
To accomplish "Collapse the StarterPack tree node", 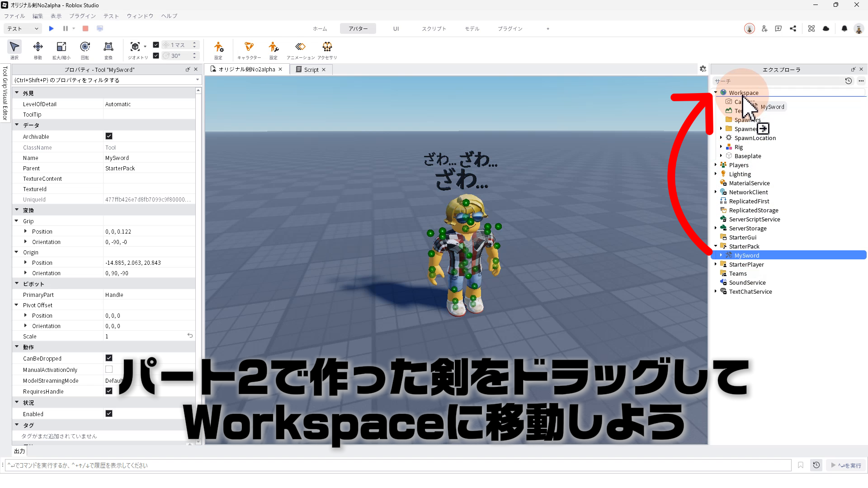I will (x=716, y=246).
